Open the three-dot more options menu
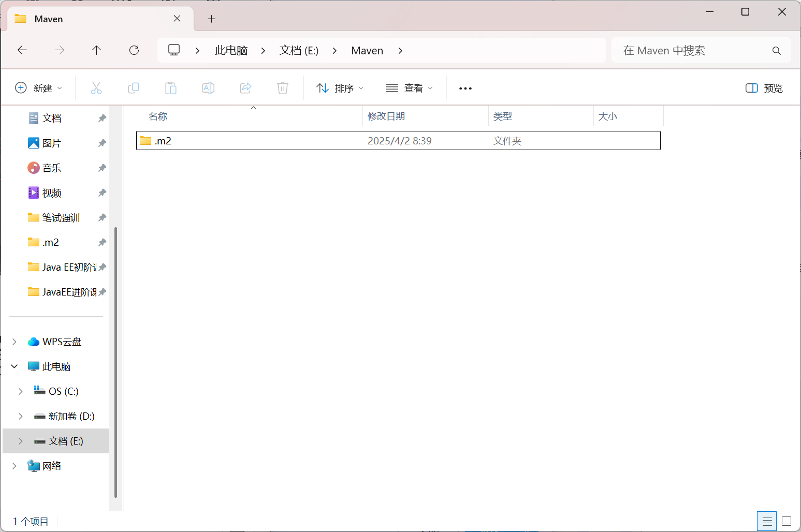Image resolution: width=801 pixels, height=532 pixels. 465,88
